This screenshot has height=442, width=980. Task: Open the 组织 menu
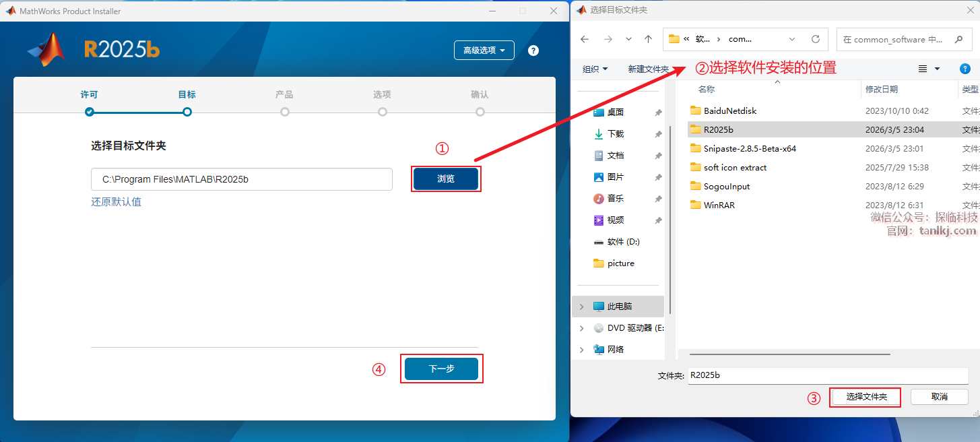[x=595, y=69]
